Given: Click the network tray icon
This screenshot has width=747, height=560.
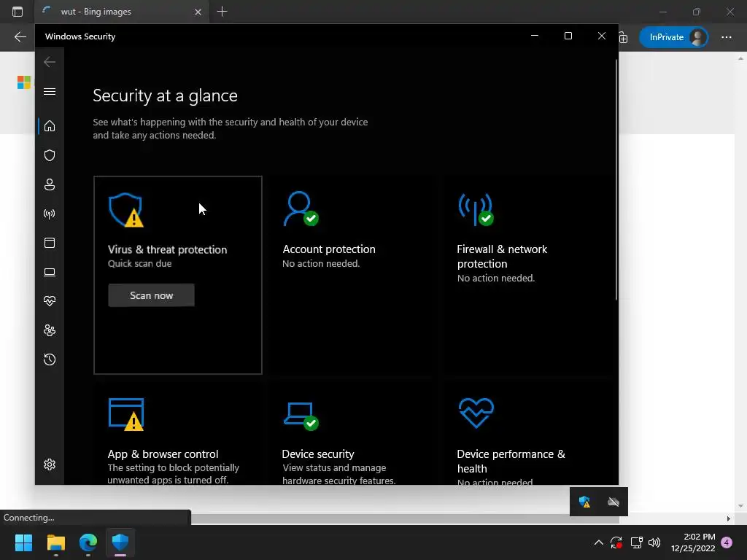Looking at the screenshot, I should (636, 542).
